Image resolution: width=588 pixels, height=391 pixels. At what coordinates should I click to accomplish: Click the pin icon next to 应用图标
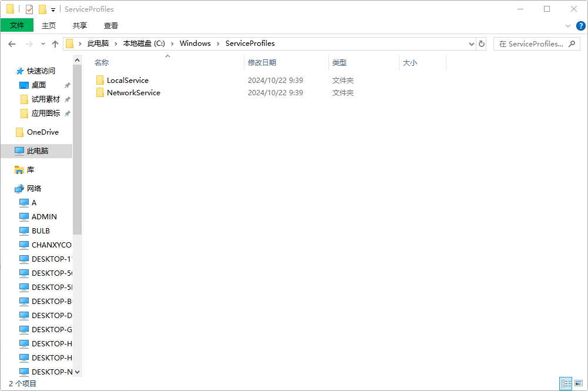point(67,113)
